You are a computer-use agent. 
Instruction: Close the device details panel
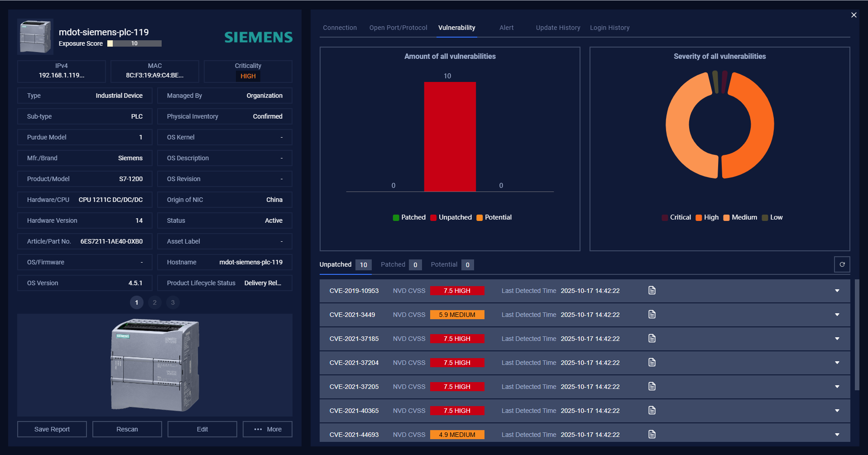[x=854, y=15]
